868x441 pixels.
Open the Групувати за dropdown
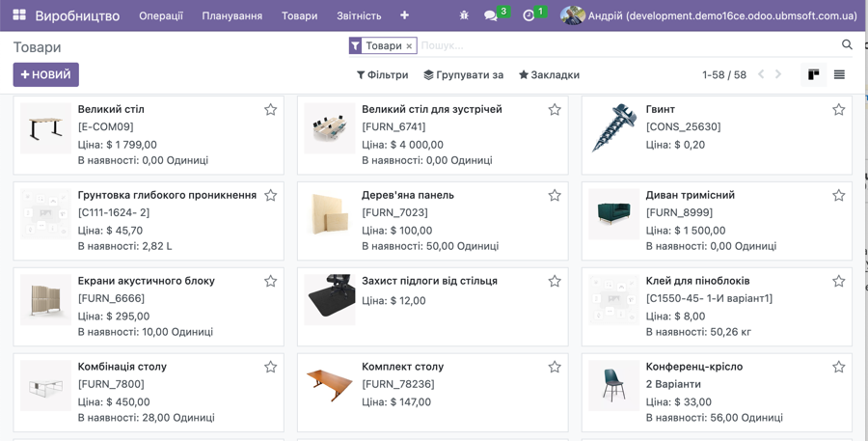pyautogui.click(x=463, y=74)
